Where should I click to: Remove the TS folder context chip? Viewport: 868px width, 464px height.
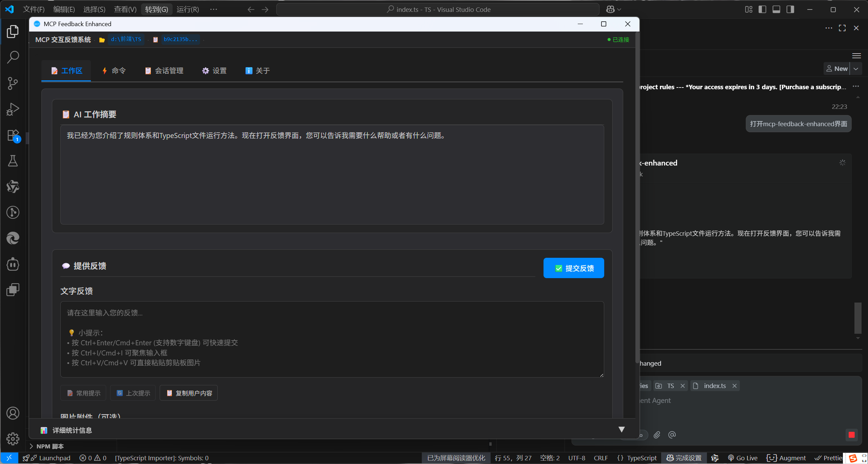(683, 386)
